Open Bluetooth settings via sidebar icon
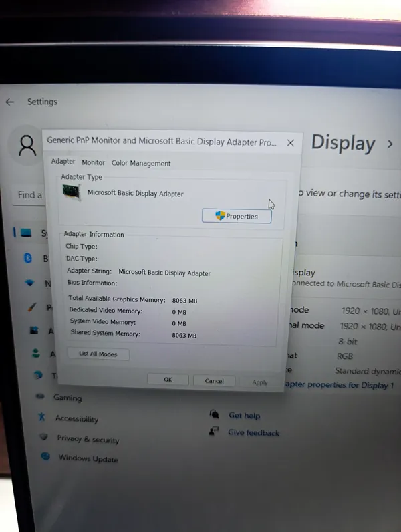The width and height of the screenshot is (401, 532). (29, 258)
